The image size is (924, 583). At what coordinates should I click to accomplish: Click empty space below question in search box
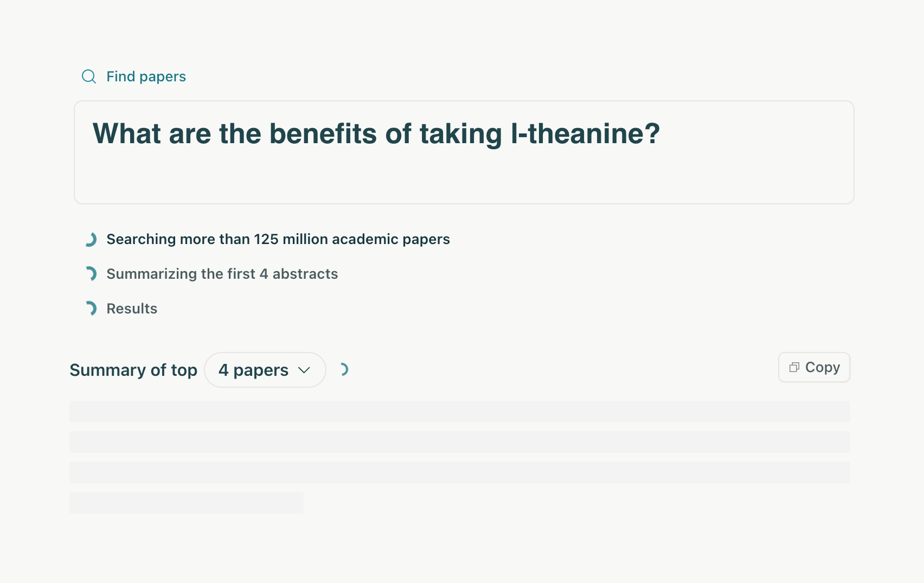click(x=464, y=179)
